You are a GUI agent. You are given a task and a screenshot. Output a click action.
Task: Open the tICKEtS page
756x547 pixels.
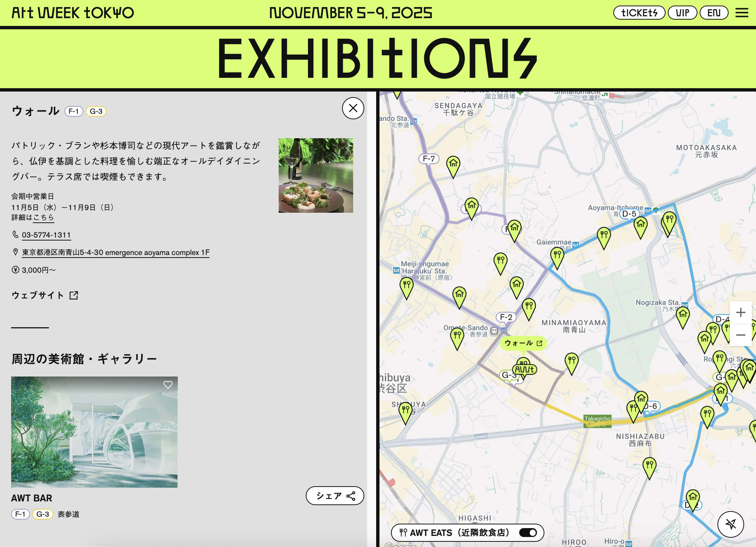click(x=639, y=13)
